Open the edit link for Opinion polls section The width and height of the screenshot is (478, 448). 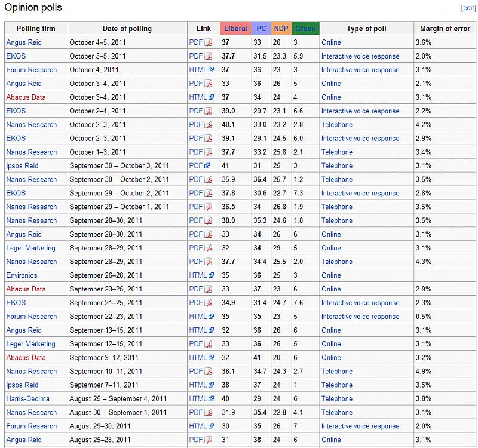click(468, 8)
